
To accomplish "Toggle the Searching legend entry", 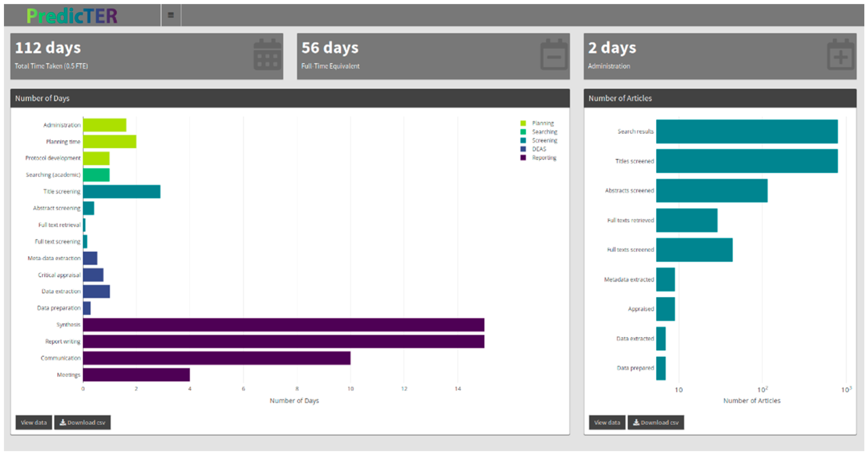I will pyautogui.click(x=544, y=132).
